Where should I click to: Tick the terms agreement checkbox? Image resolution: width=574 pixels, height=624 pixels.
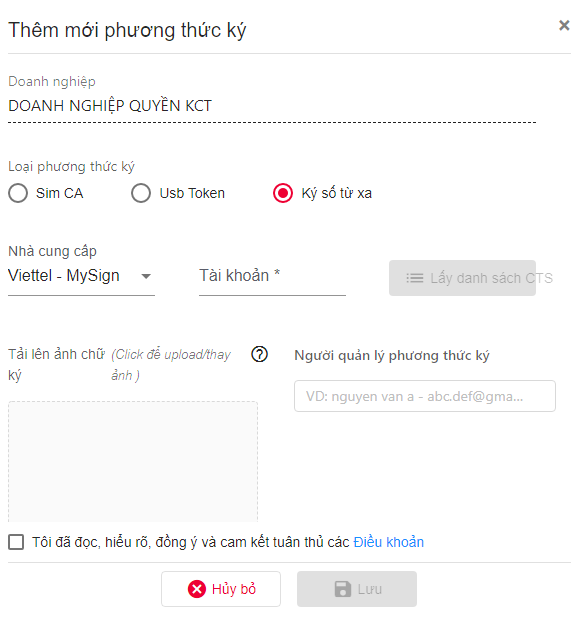point(16,542)
